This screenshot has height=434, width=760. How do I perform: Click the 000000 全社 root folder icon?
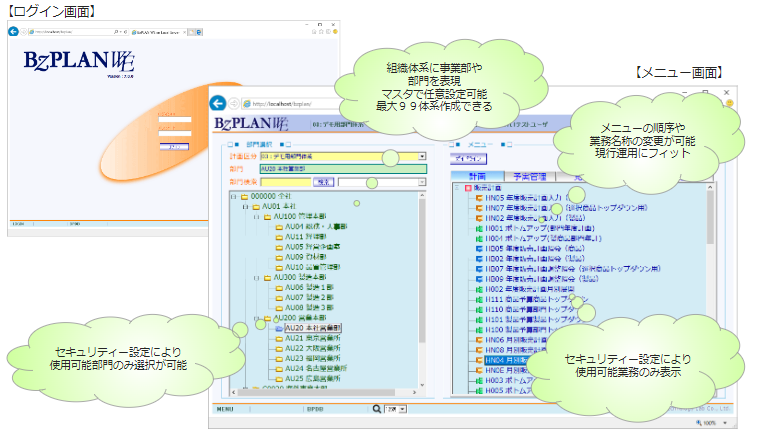(x=244, y=195)
